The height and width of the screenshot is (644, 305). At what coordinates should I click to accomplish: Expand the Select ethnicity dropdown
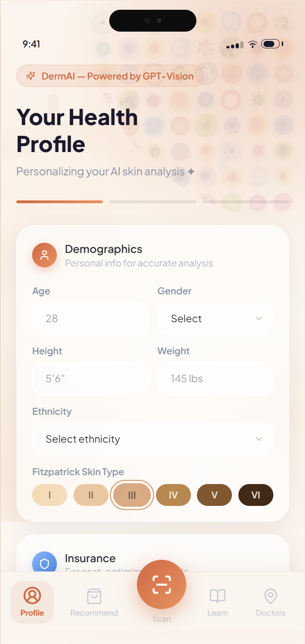pos(153,439)
